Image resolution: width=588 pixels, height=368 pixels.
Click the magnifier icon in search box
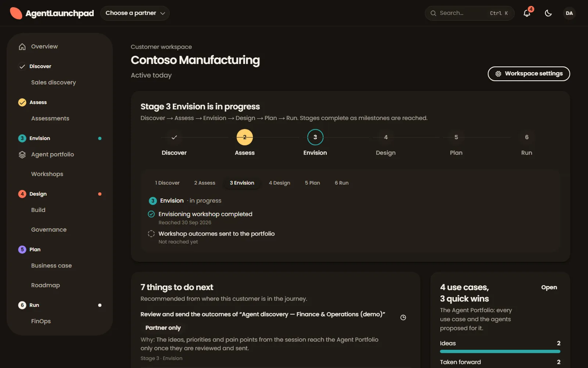coord(433,13)
